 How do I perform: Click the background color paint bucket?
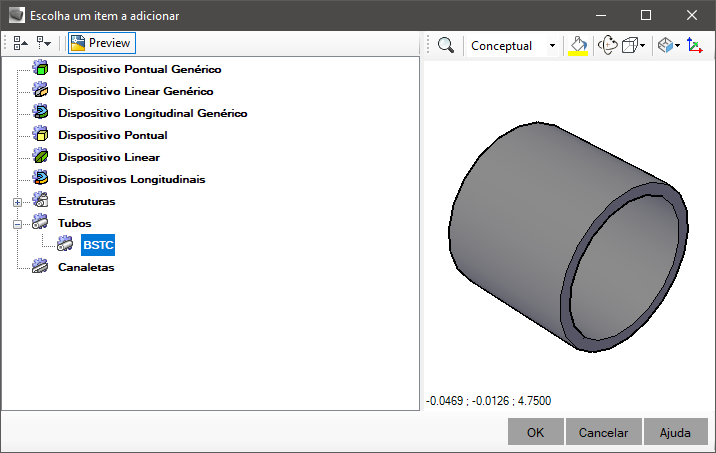[578, 46]
